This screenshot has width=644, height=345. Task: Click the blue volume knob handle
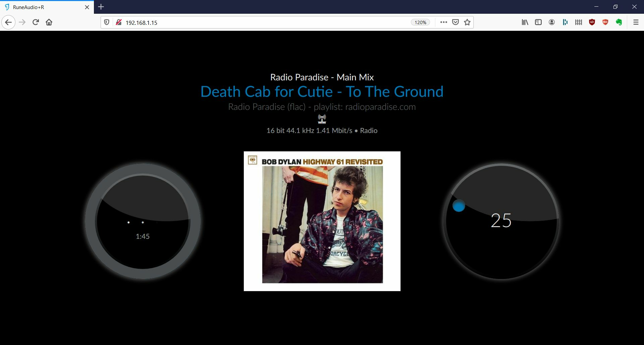(x=459, y=206)
